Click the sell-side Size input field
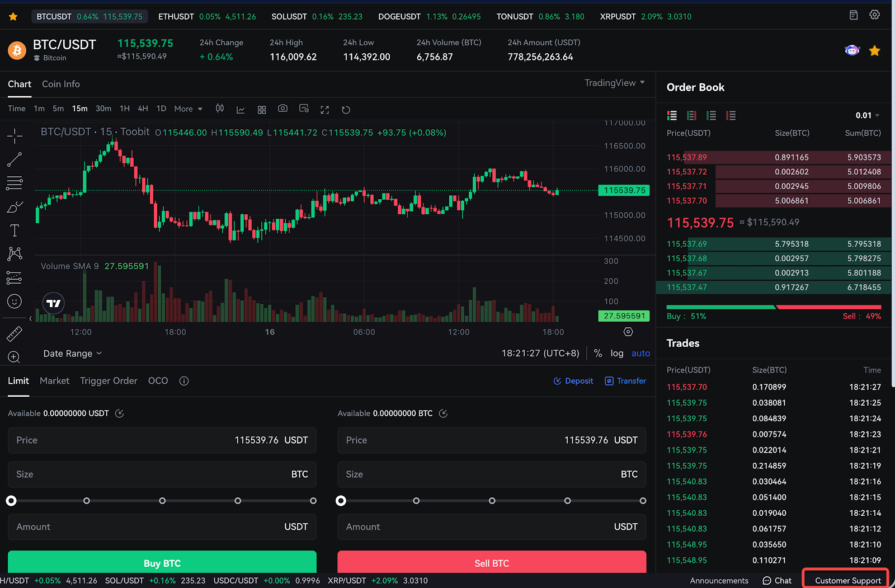Image resolution: width=895 pixels, height=588 pixels. 492,474
